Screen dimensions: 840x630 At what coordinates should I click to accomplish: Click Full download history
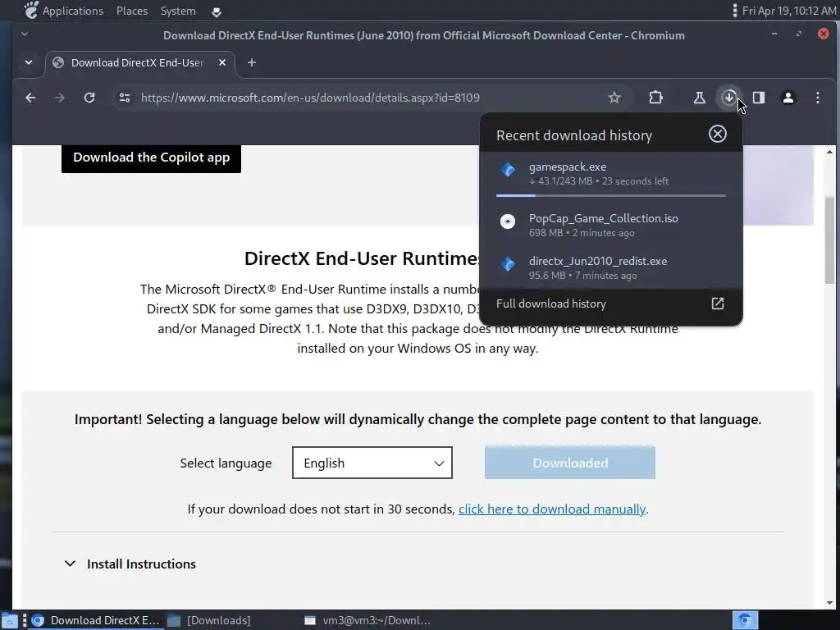coord(550,304)
